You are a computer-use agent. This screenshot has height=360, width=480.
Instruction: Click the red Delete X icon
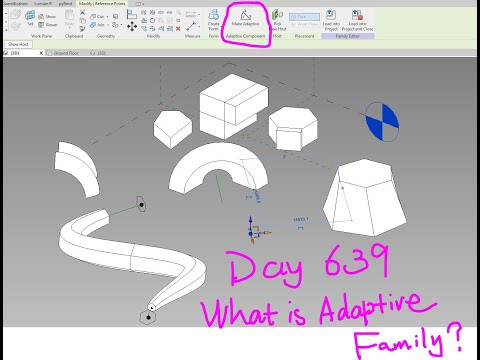coord(178,29)
